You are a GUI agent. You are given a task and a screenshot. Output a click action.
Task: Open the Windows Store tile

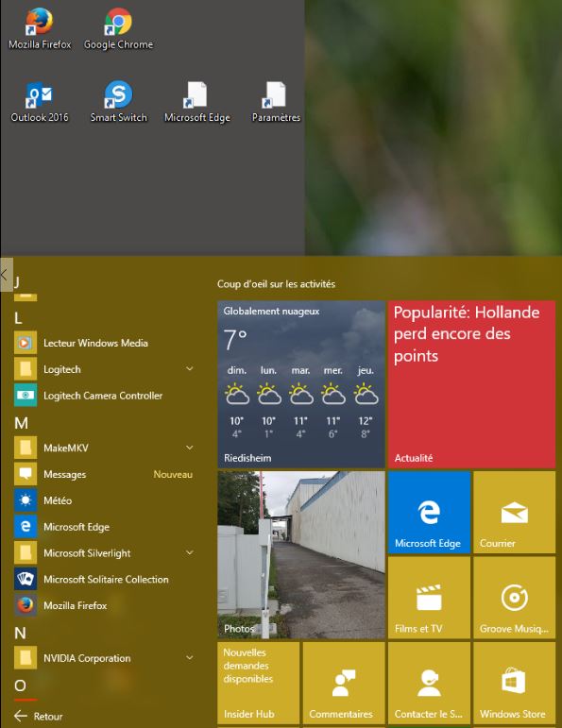[x=514, y=683]
